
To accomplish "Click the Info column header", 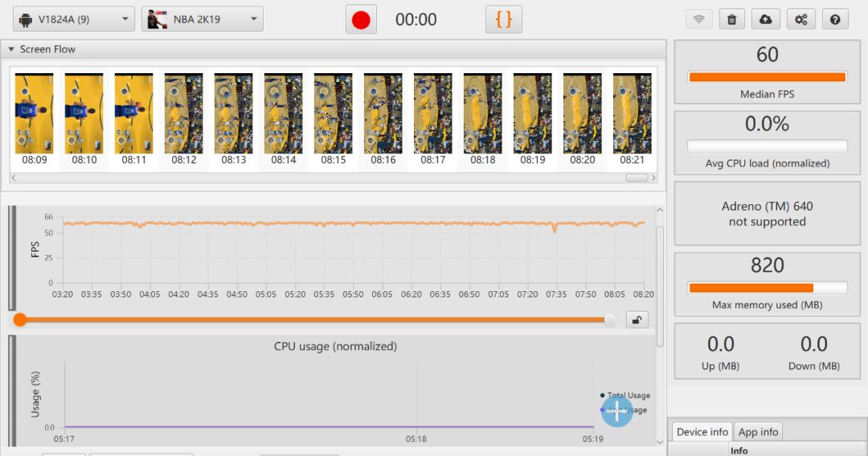I will click(x=739, y=450).
